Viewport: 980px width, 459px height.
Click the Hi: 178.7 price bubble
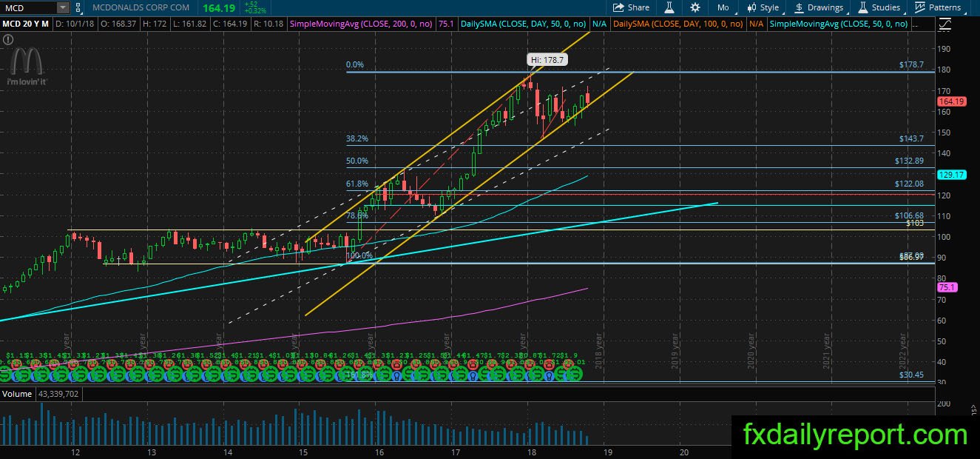click(x=547, y=58)
